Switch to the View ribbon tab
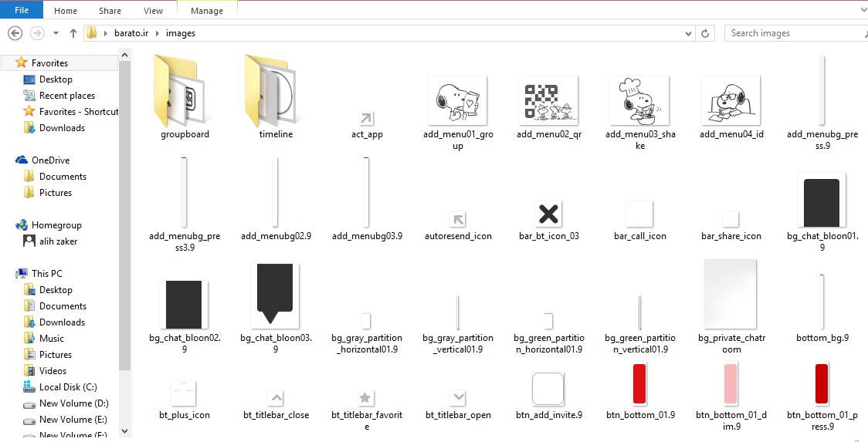Viewport: 868px width, 442px height. pyautogui.click(x=153, y=11)
